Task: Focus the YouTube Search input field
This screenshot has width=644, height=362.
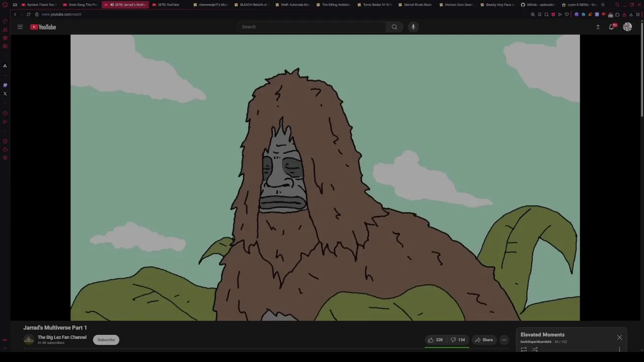Action: [312, 27]
